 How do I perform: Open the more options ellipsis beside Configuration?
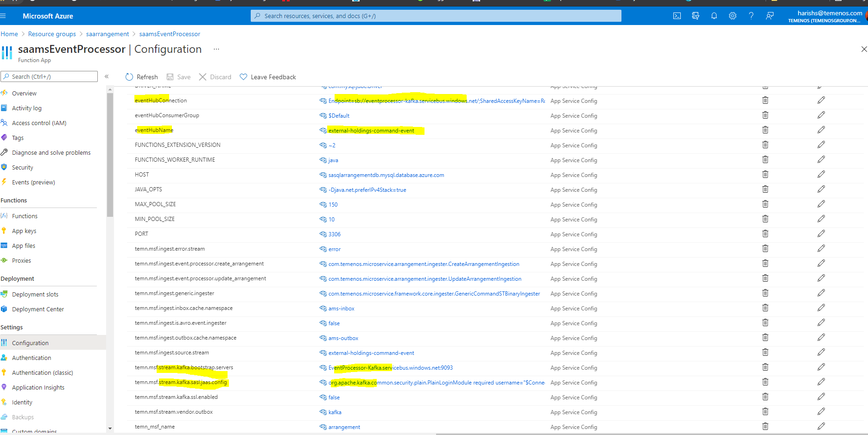pos(216,49)
